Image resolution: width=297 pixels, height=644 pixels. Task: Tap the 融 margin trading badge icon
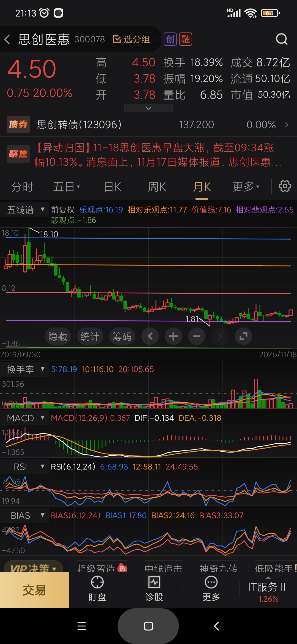(x=185, y=39)
